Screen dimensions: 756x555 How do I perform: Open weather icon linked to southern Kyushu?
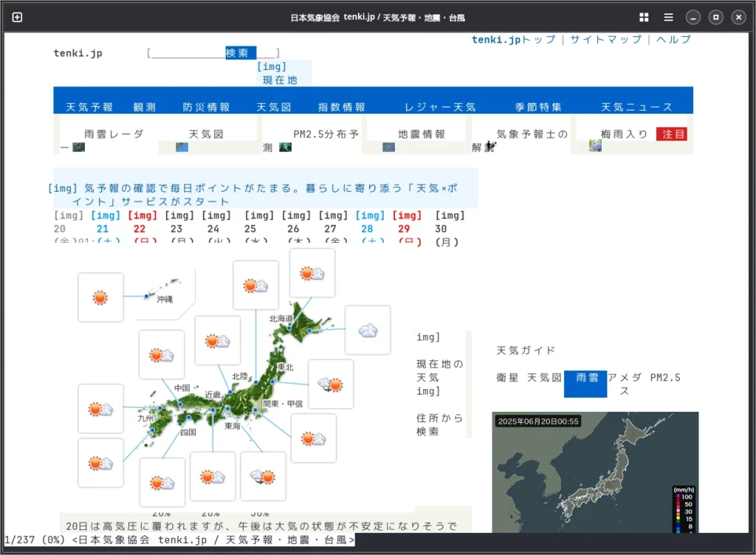tap(100, 463)
